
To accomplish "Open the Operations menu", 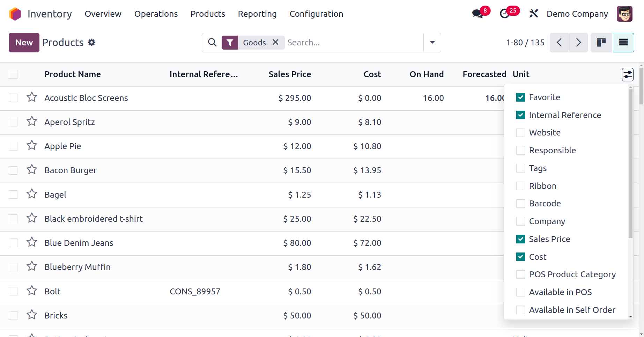I will click(156, 14).
